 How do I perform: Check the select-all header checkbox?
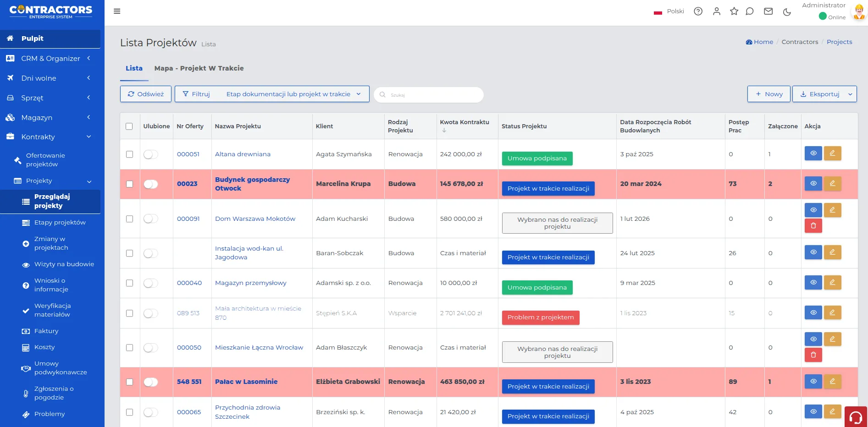coord(129,126)
